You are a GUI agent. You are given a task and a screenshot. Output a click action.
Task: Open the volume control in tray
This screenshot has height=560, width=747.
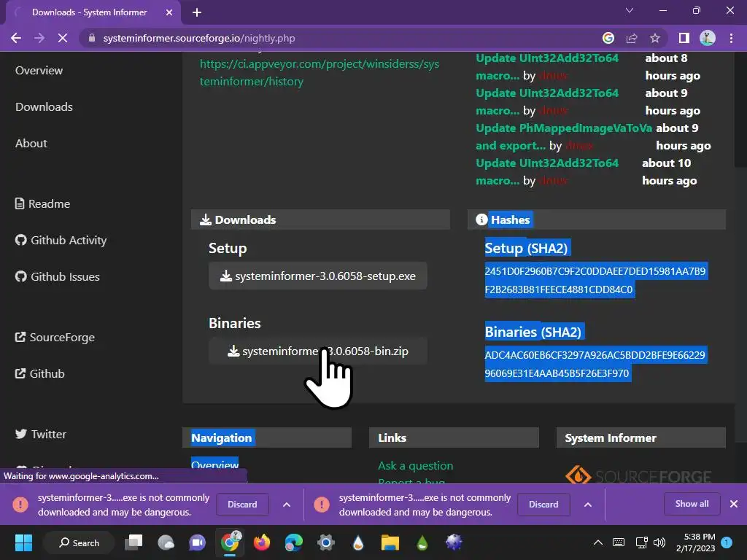(x=659, y=542)
